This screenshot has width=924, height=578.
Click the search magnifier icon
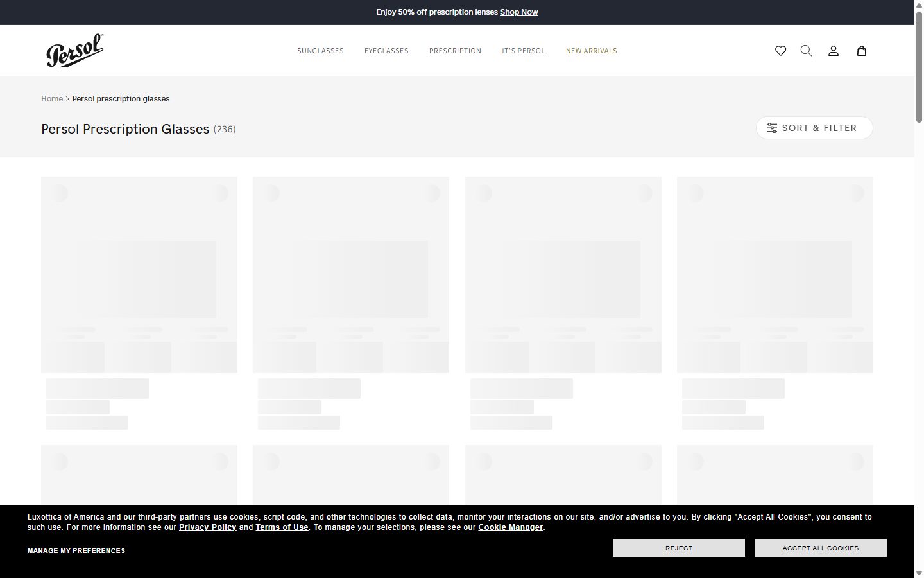coord(807,51)
